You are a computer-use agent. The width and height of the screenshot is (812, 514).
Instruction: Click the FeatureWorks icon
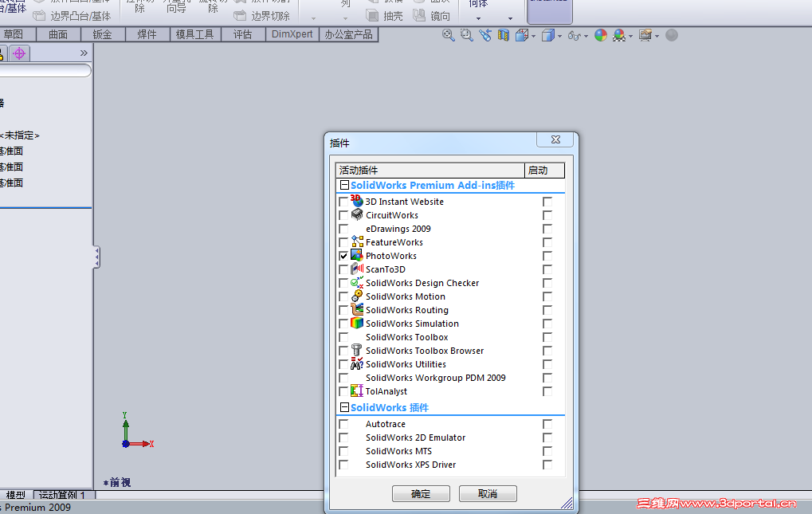pos(357,241)
